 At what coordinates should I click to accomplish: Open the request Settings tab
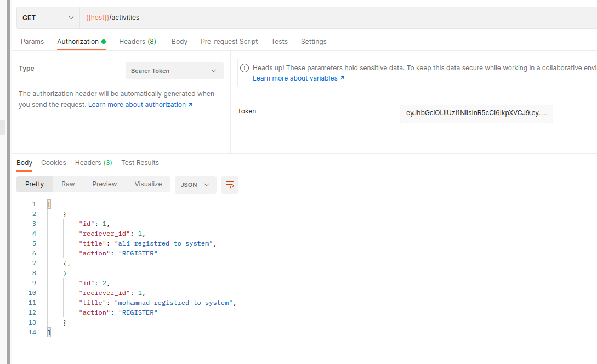click(x=314, y=41)
